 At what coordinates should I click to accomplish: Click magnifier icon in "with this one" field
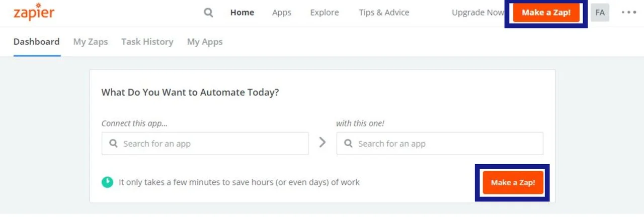coord(348,144)
